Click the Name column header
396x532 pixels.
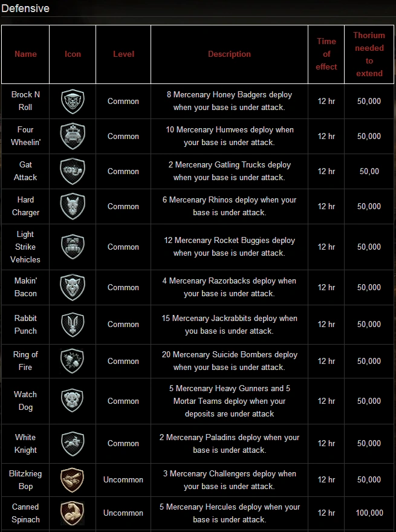(25, 54)
